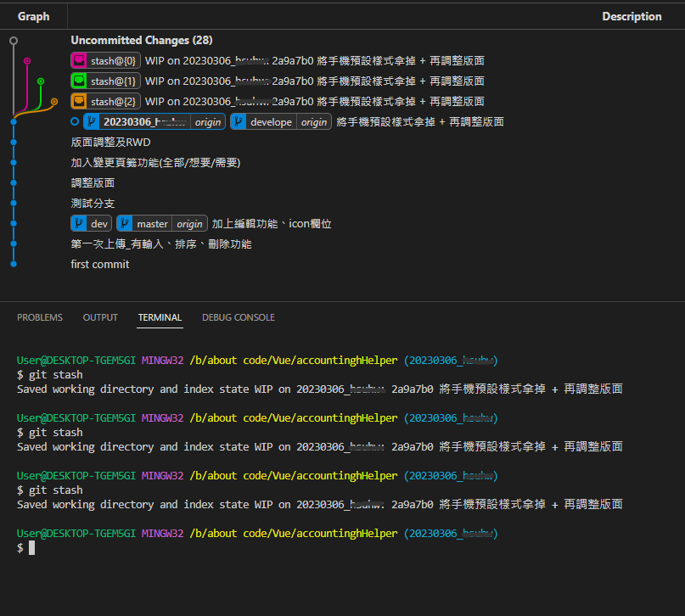Click the pink stash graph node

27,61
